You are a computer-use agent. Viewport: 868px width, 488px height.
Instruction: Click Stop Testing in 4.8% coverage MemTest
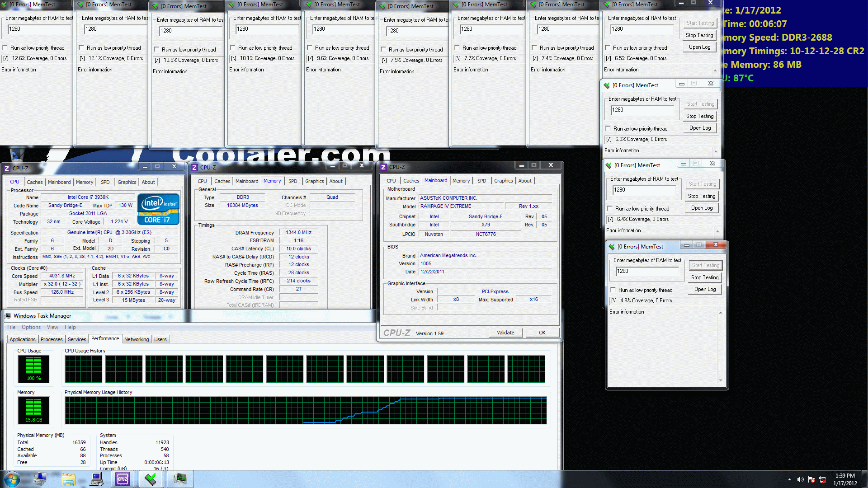pyautogui.click(x=704, y=277)
